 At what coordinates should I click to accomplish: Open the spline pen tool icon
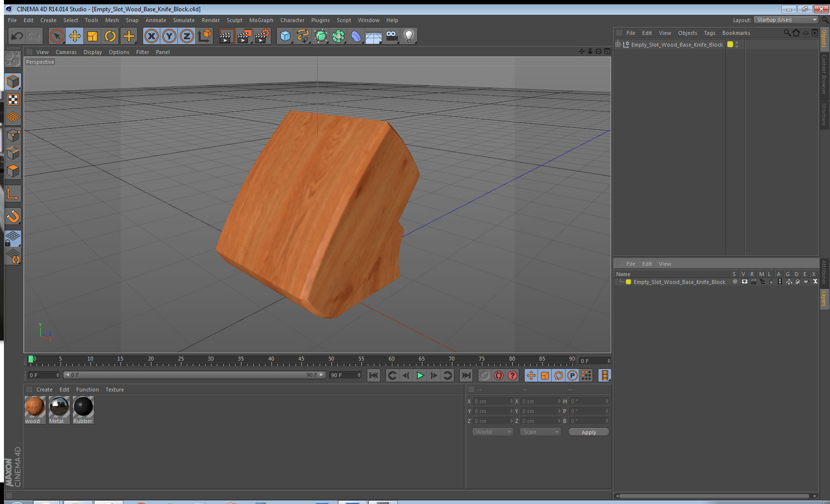coord(303,36)
